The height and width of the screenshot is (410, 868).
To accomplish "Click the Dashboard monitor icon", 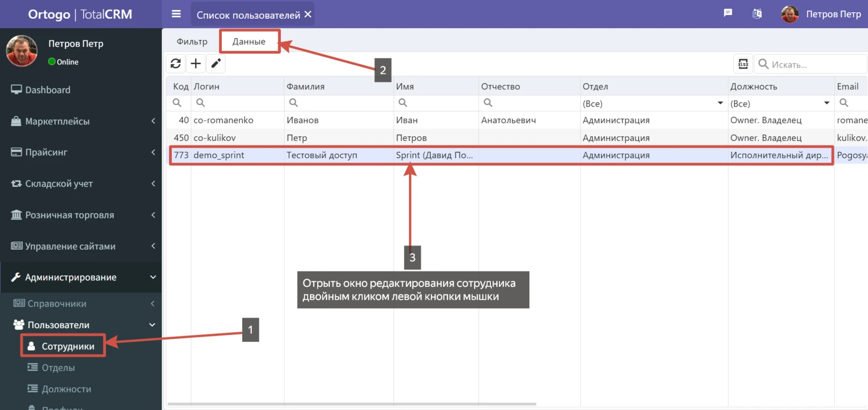I will (17, 90).
